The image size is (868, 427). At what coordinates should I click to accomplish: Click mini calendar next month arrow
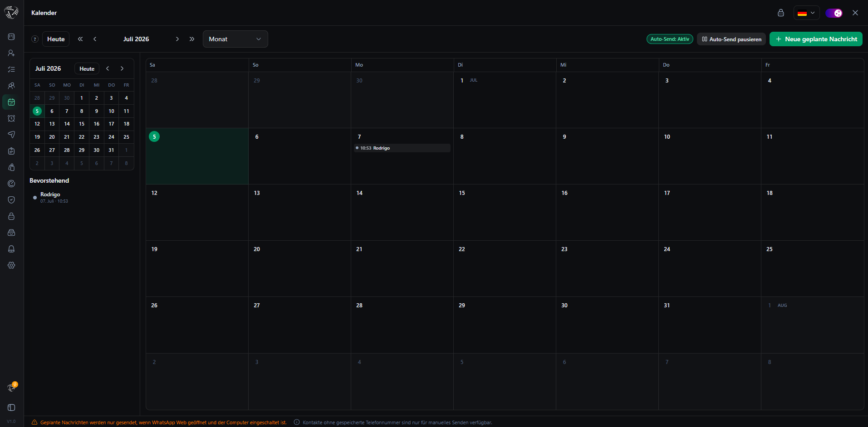[x=122, y=68]
